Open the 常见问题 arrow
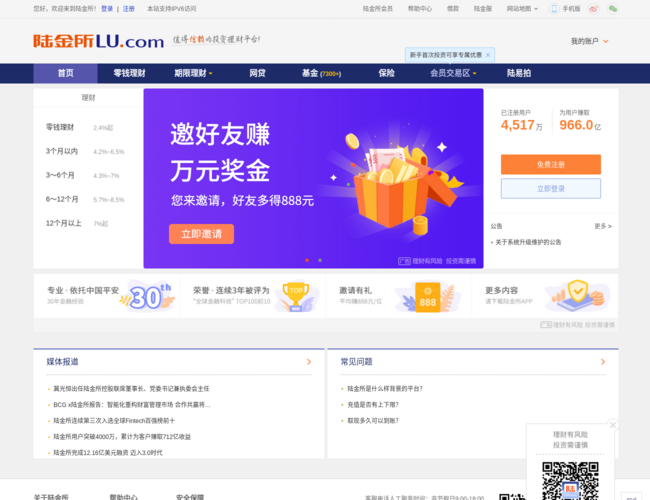Screen dimensions: 650x500 coord(603,362)
